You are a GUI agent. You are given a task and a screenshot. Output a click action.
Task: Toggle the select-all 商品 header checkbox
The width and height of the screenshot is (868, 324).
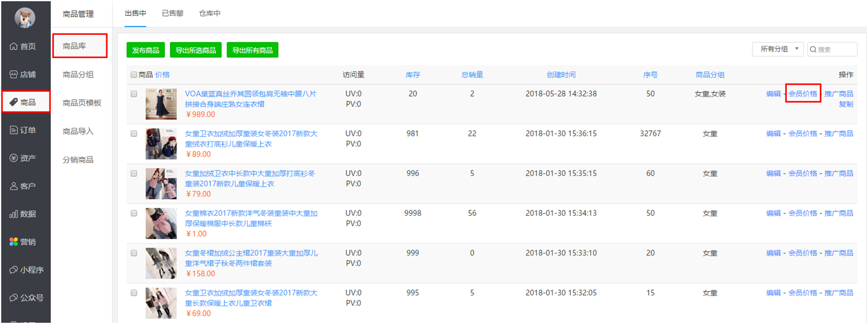[134, 75]
